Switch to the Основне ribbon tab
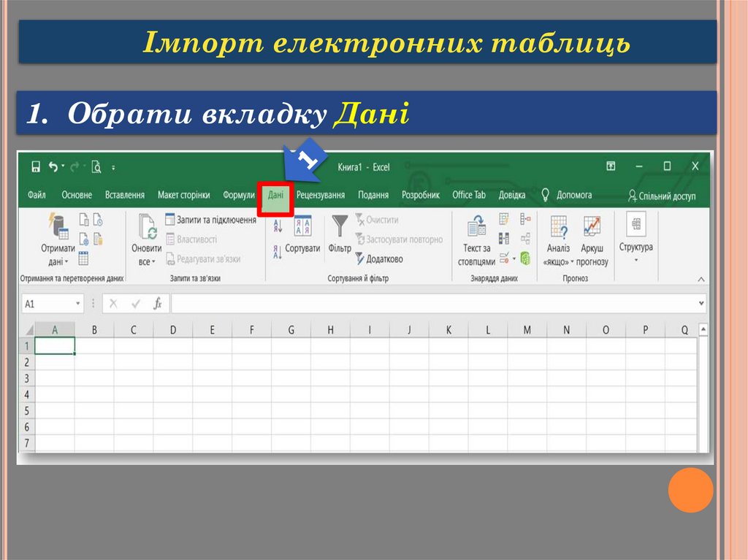 77,195
